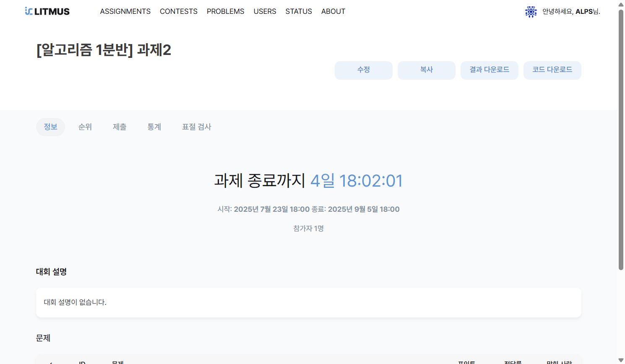Click the 복사 copy button
The width and height of the screenshot is (625, 364).
tap(426, 70)
